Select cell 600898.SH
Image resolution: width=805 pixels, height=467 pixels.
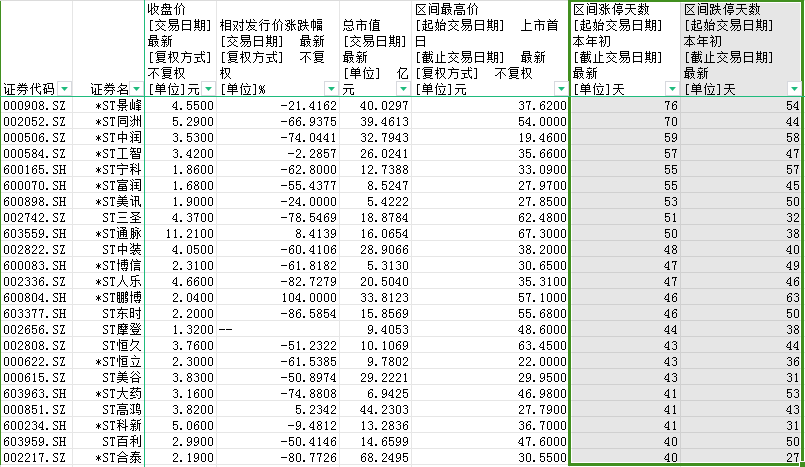coord(36,202)
